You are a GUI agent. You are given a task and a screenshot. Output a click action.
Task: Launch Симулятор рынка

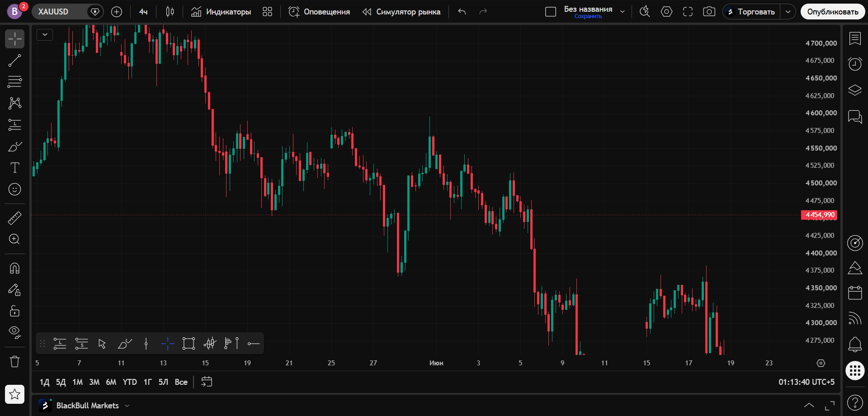click(401, 12)
